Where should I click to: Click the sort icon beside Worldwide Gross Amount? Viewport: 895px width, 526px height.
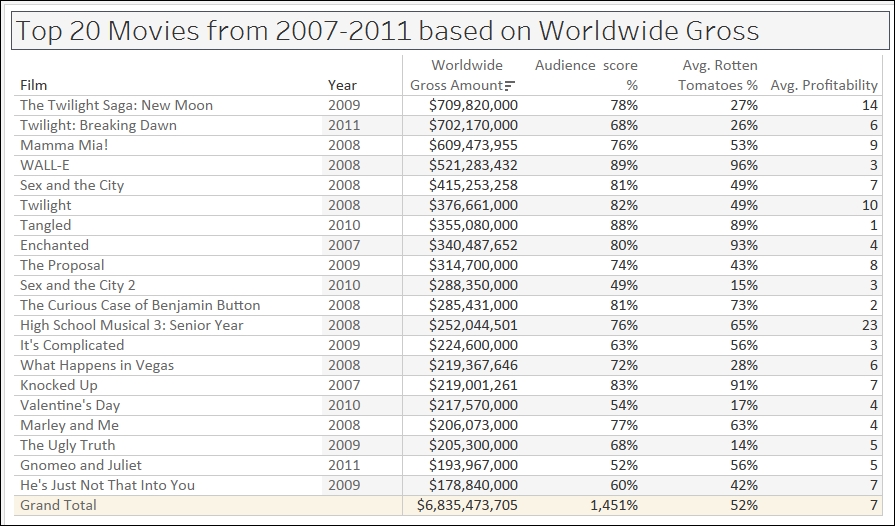pyautogui.click(x=510, y=86)
